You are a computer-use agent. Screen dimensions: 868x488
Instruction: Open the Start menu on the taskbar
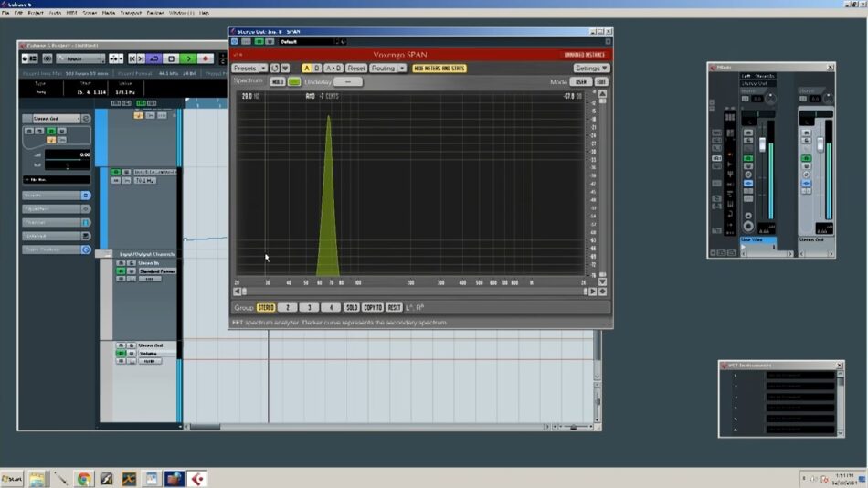click(12, 479)
